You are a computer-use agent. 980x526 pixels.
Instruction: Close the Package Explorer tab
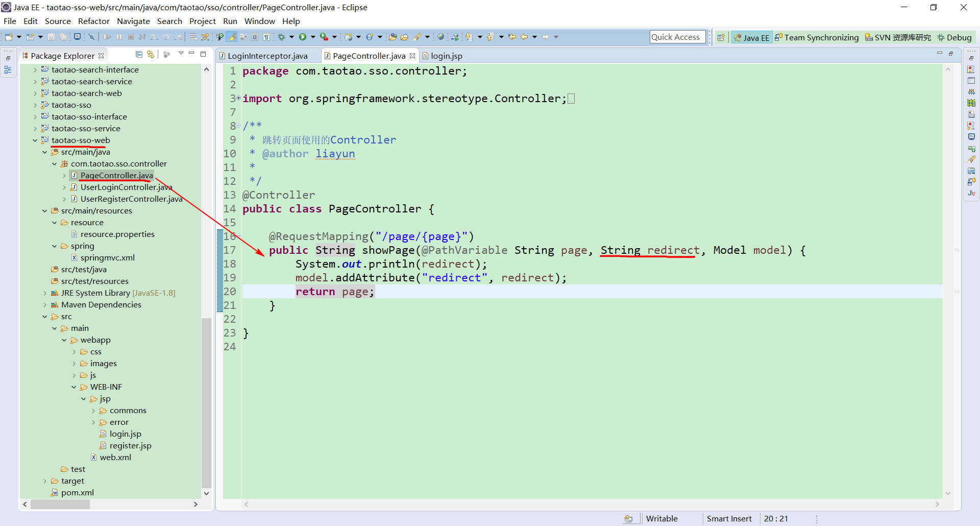click(x=101, y=56)
